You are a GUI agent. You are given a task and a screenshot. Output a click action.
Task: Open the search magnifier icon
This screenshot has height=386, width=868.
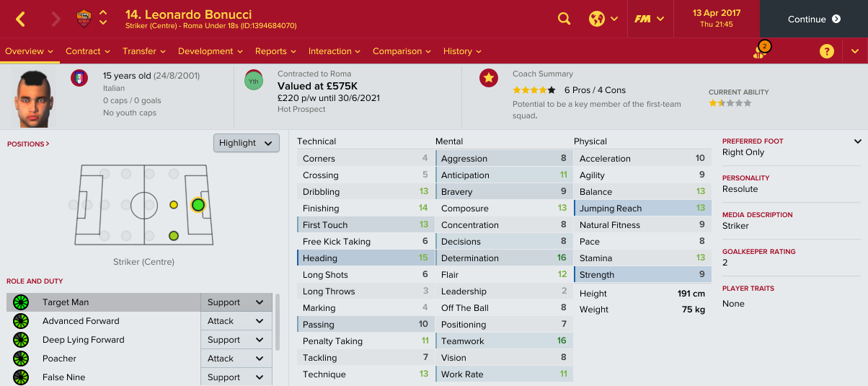(x=564, y=19)
